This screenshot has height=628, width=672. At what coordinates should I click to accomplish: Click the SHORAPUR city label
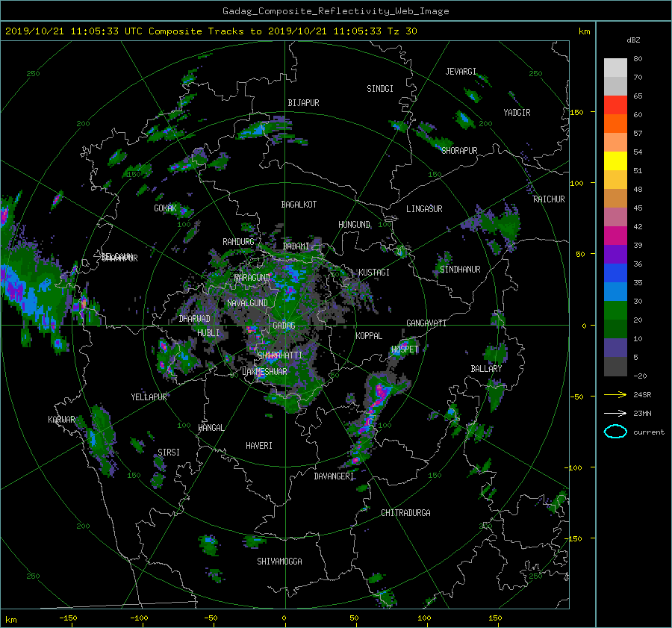click(459, 150)
